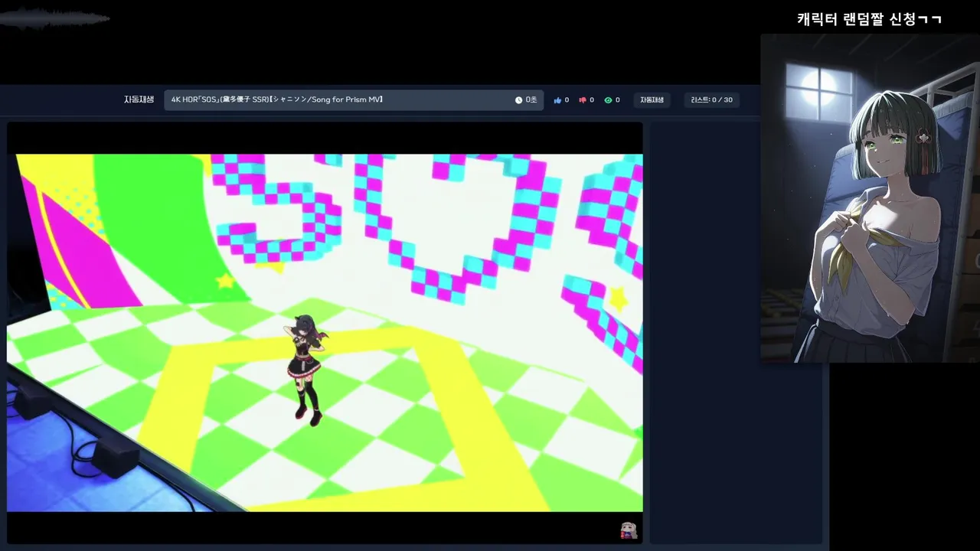This screenshot has width=980, height=551.
Task: Click the video title field with the SOS song
Action: (354, 100)
